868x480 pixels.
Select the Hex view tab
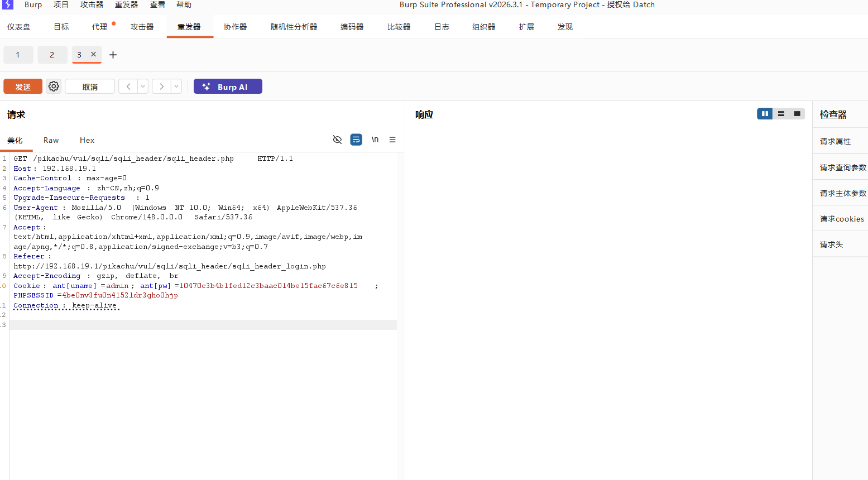click(87, 140)
